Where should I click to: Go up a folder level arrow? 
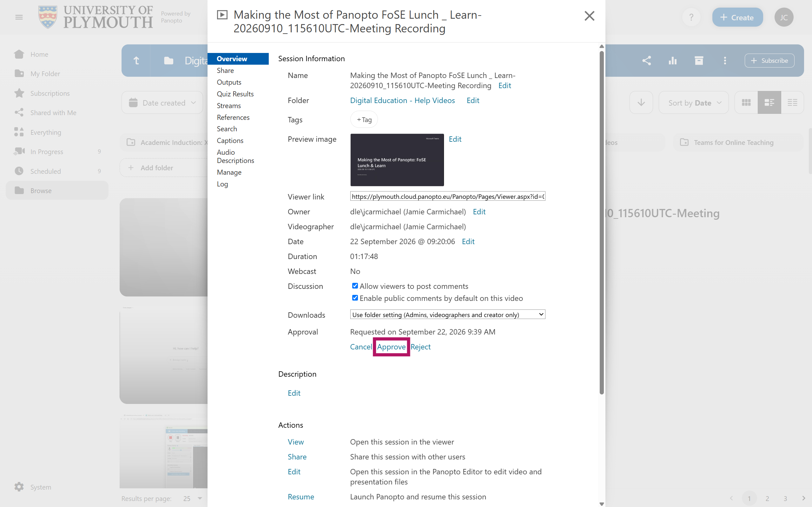click(136, 61)
